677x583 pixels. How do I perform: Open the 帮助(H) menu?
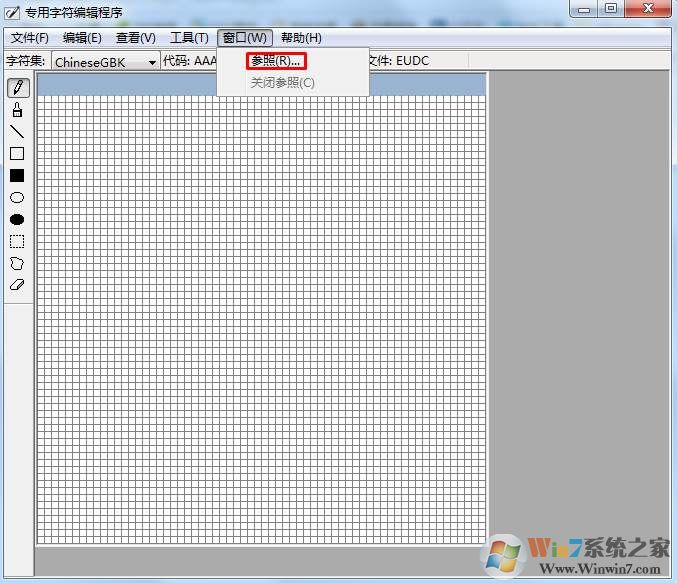click(x=301, y=38)
